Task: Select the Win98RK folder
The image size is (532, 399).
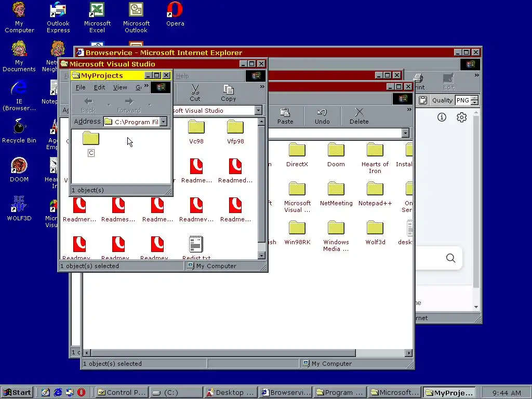Action: (297, 233)
